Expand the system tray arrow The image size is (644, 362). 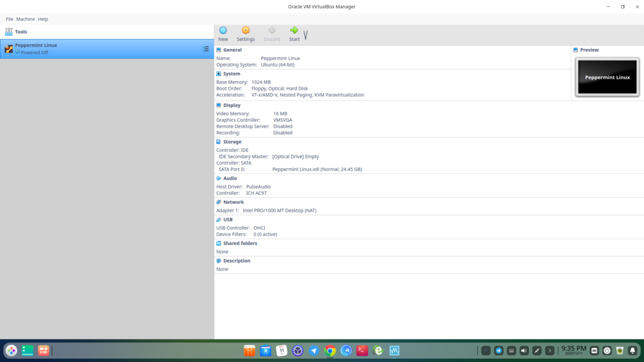tap(548, 351)
